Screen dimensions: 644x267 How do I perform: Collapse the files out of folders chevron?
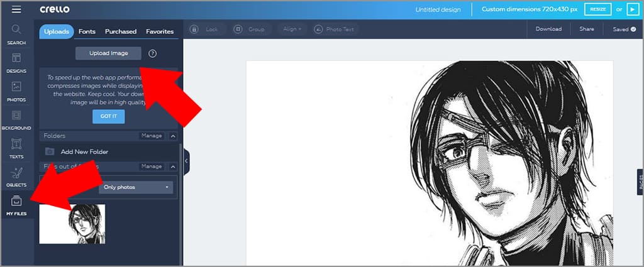click(173, 166)
